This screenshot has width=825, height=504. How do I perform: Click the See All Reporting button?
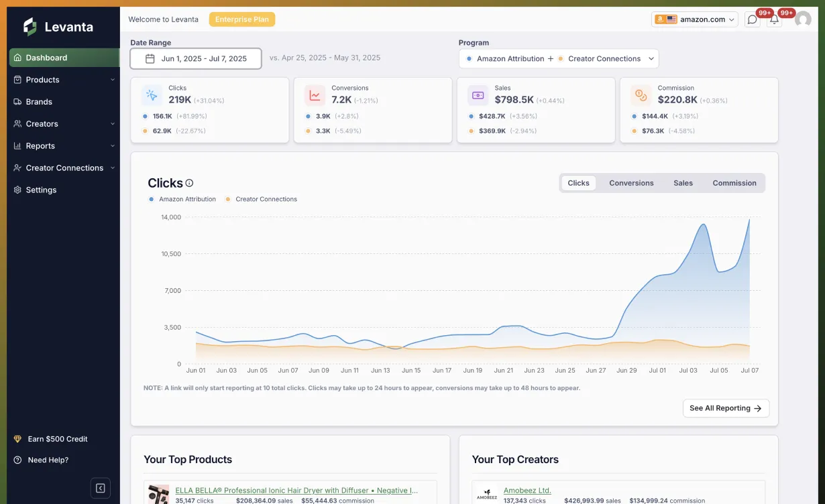[x=726, y=407]
